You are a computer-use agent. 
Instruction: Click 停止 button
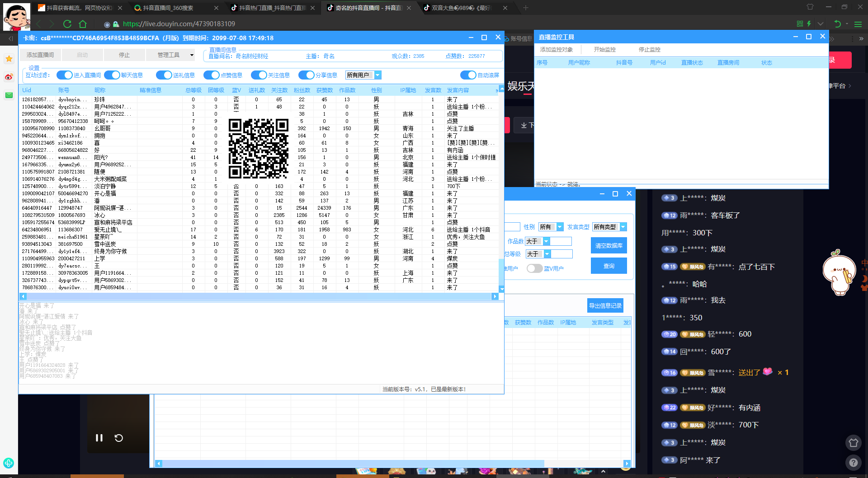click(124, 55)
